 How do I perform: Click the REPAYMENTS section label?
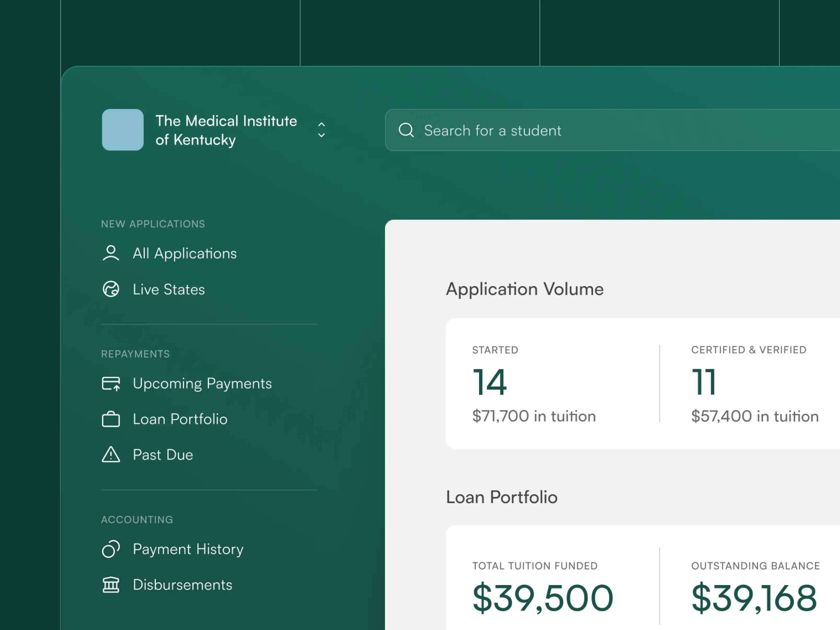136,354
